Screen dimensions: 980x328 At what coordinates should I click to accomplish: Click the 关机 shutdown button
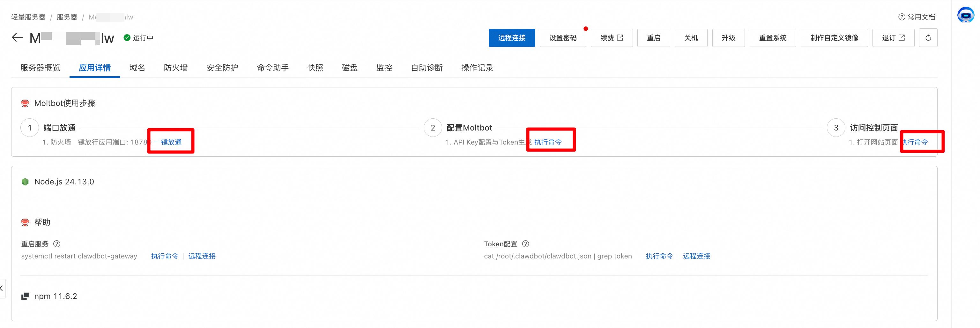tap(690, 38)
